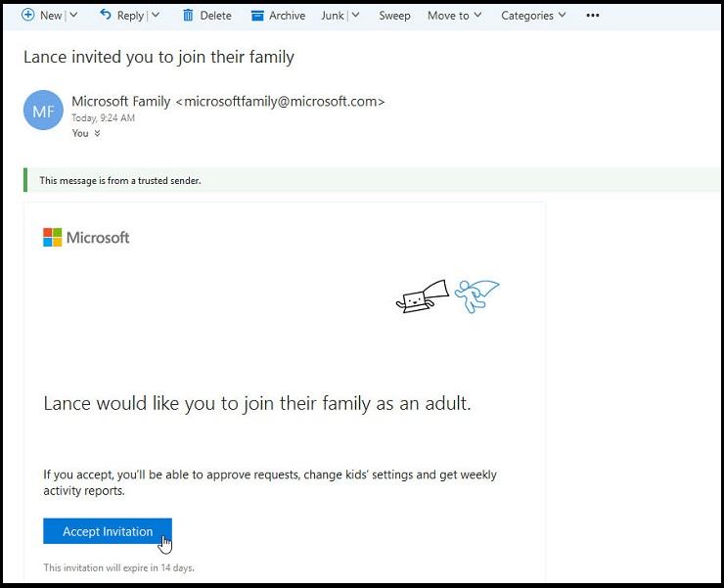Expand the Reply options chevron
The width and height of the screenshot is (724, 588).
[x=156, y=16]
